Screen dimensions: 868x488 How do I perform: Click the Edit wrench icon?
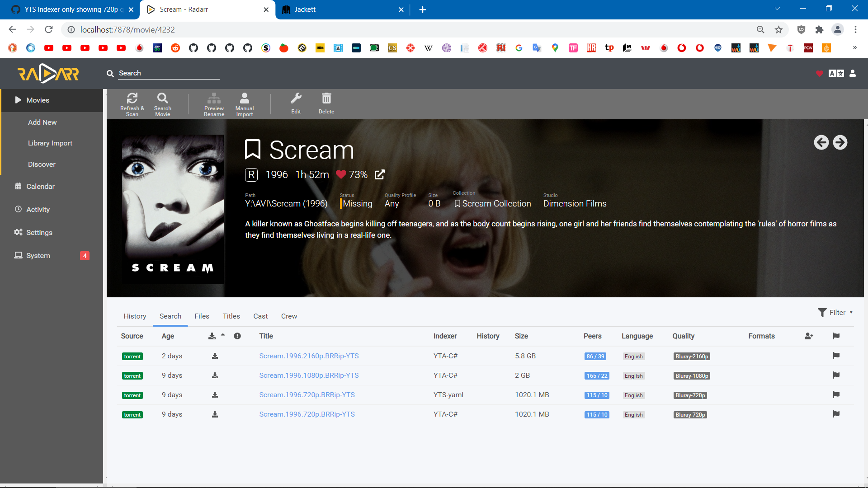(296, 99)
